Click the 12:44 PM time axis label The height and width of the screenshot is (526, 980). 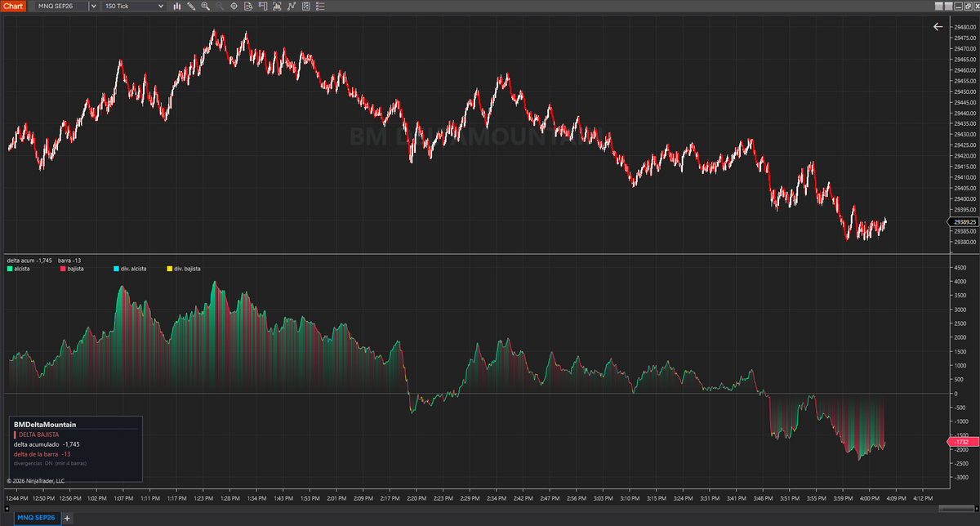19,497
